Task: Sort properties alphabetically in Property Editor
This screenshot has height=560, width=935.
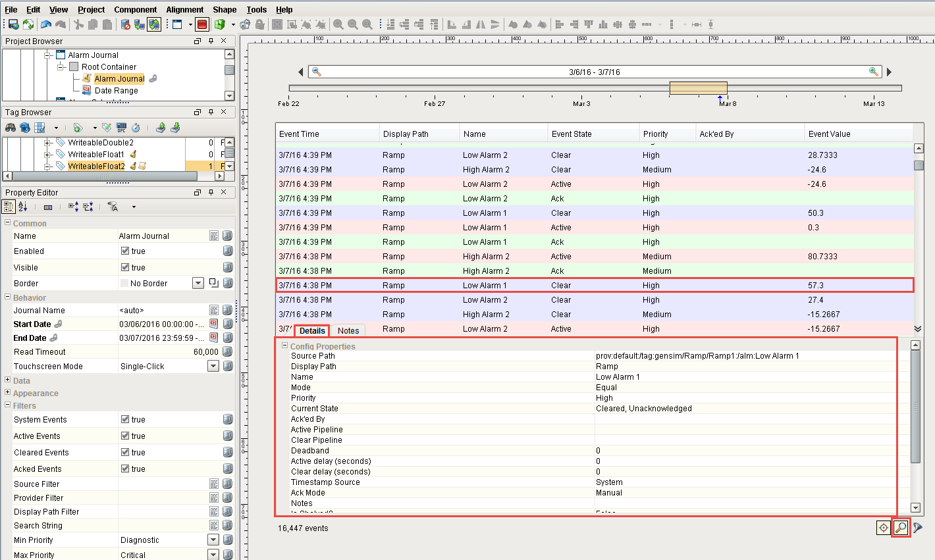Action: pos(22,207)
